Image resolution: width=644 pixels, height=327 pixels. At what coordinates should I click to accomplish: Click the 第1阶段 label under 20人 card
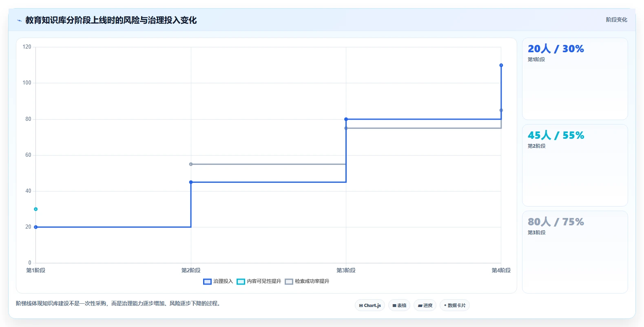tap(536, 60)
